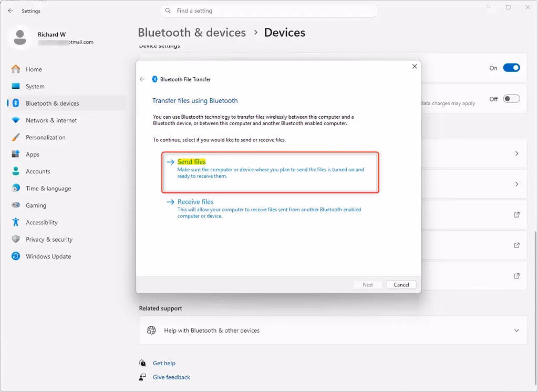
Task: Open the second chevron row behind dialog
Action: tap(516, 184)
